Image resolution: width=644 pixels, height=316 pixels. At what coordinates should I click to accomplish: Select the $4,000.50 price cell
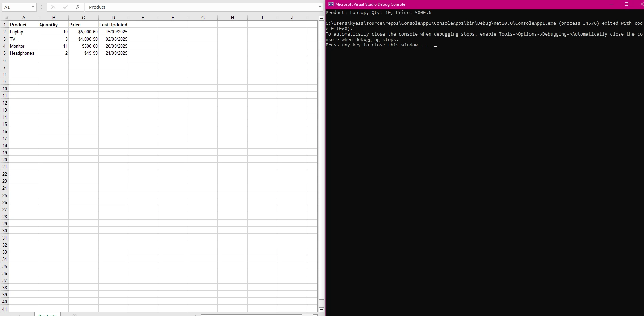[83, 39]
